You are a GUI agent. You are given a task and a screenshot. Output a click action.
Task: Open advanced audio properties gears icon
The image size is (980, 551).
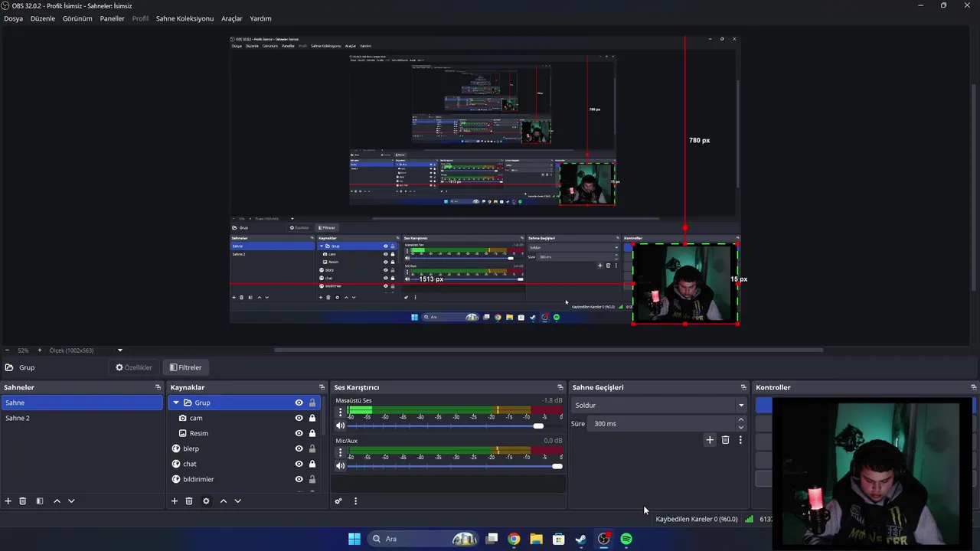click(338, 501)
